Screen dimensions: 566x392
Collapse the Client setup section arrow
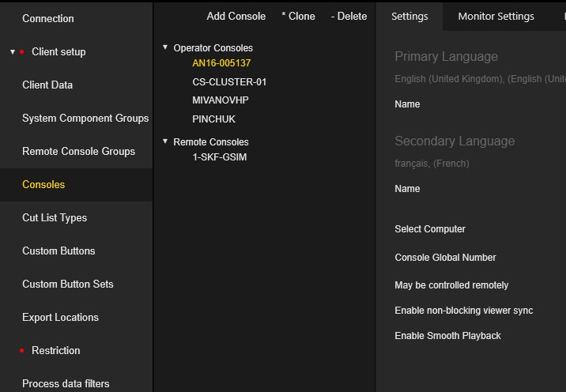click(x=13, y=52)
